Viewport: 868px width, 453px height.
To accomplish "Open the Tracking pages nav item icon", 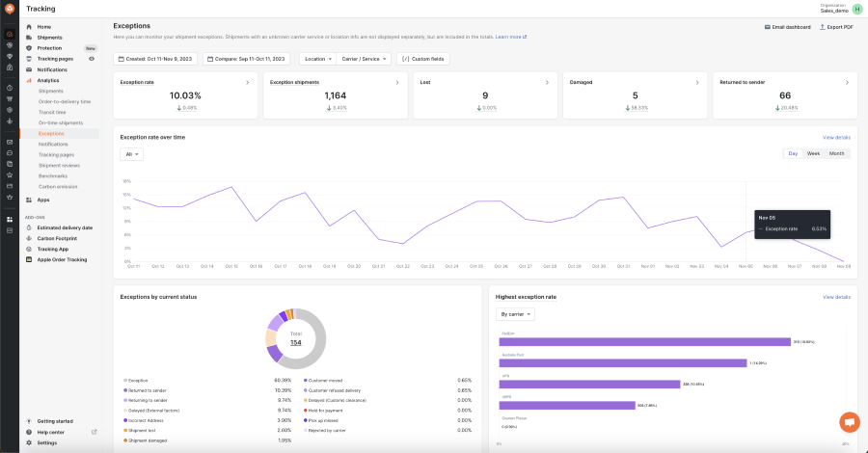I will 29,59.
